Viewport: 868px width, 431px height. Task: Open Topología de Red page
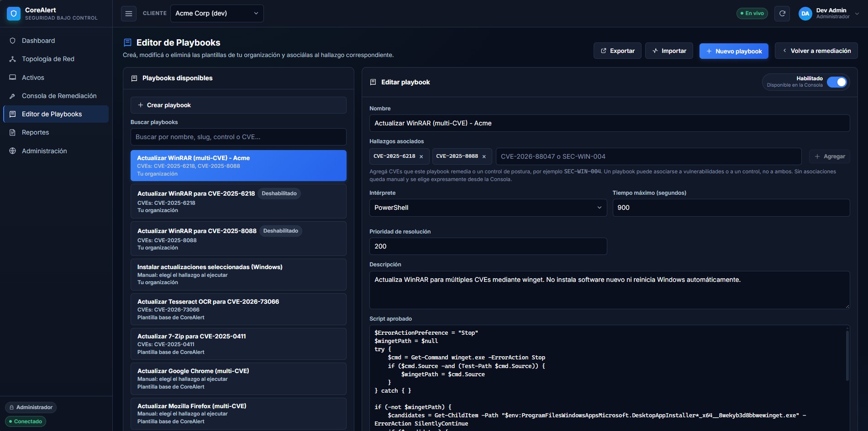(x=56, y=59)
